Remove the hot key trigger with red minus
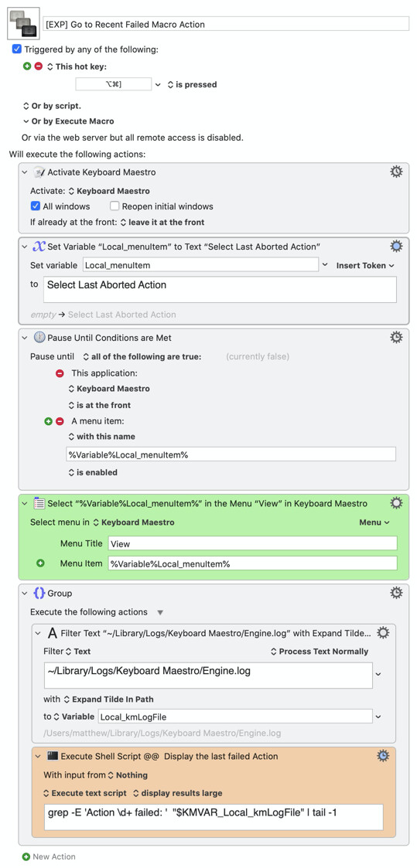 point(38,66)
